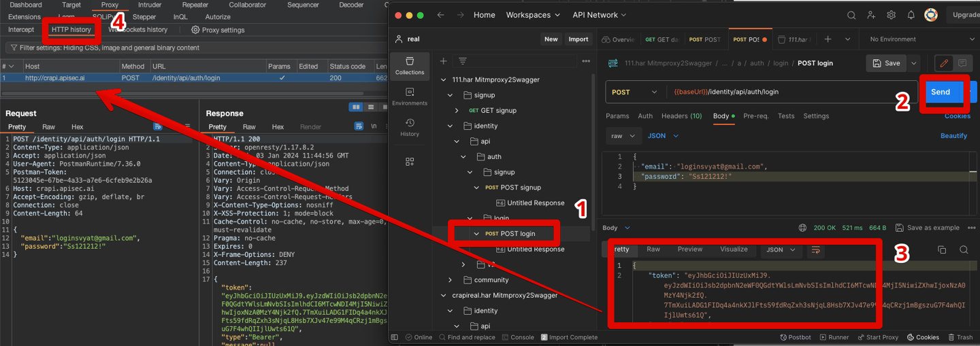Open the tabs overflow chevron dropdown
Image resolution: width=980 pixels, height=346 pixels.
pos(847,39)
